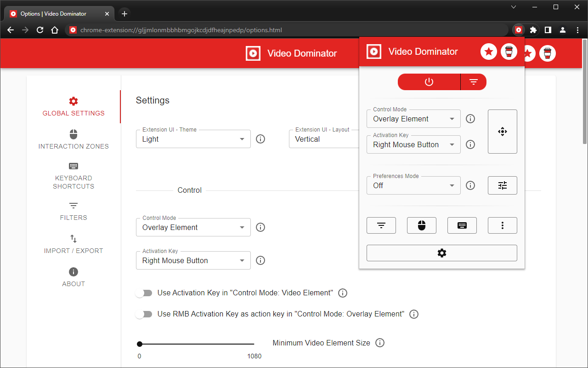Viewport: 588px width, 368px height.
Task: Open the Extension UI Theme dropdown
Action: click(193, 139)
